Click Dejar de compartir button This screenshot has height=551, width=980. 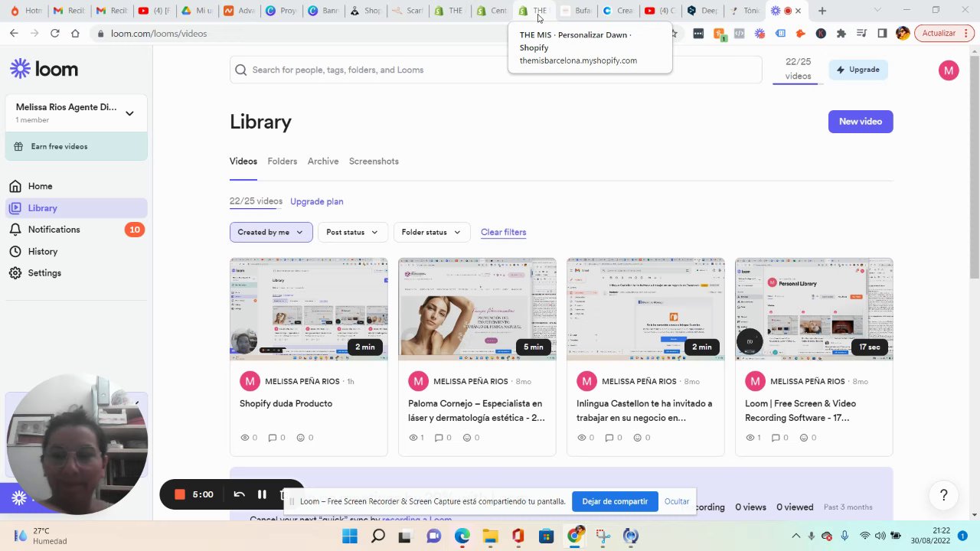click(615, 501)
